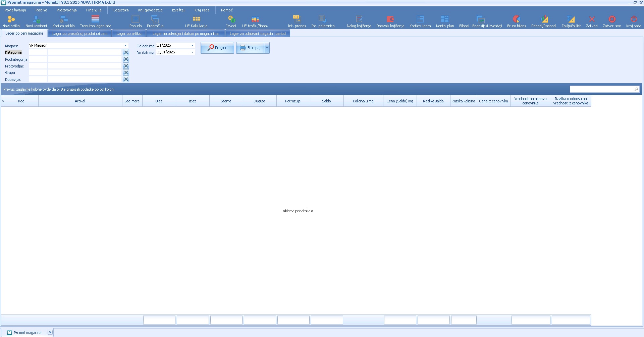
Task: Open the Nalog knjiženja tool
Action: click(x=359, y=21)
